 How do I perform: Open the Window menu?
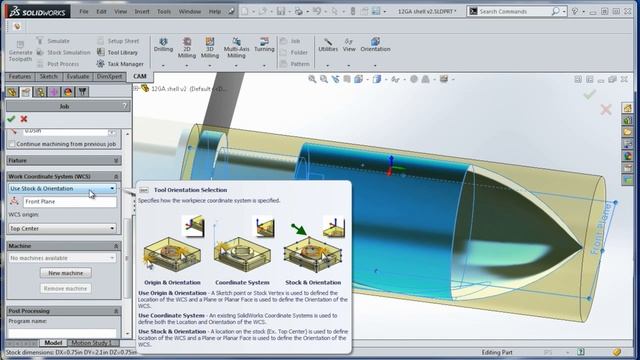click(x=190, y=11)
